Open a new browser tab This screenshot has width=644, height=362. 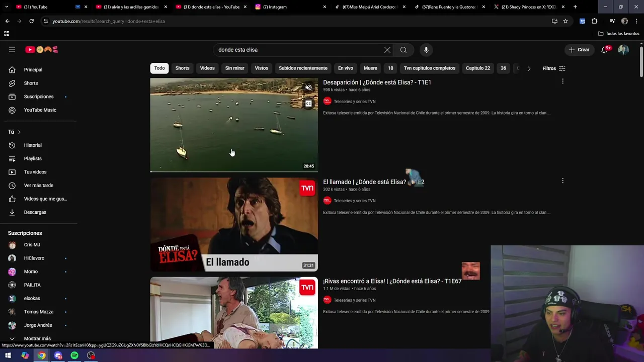coord(575,7)
